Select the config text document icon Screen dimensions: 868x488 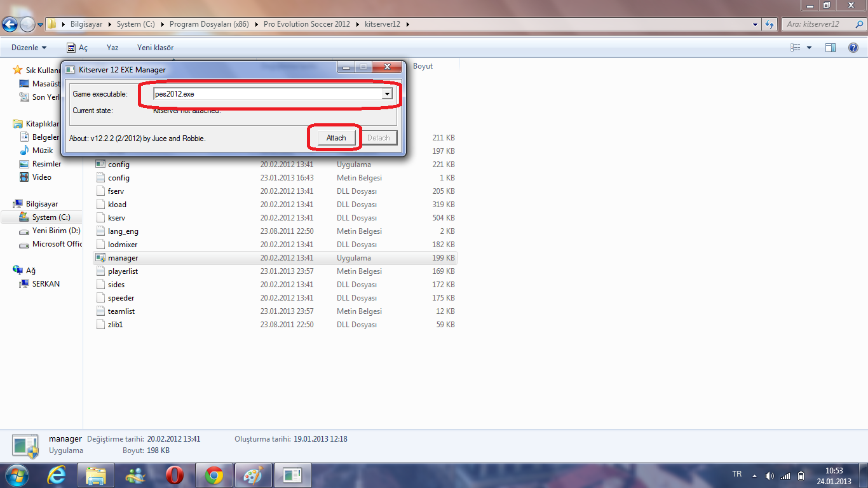[x=100, y=178]
